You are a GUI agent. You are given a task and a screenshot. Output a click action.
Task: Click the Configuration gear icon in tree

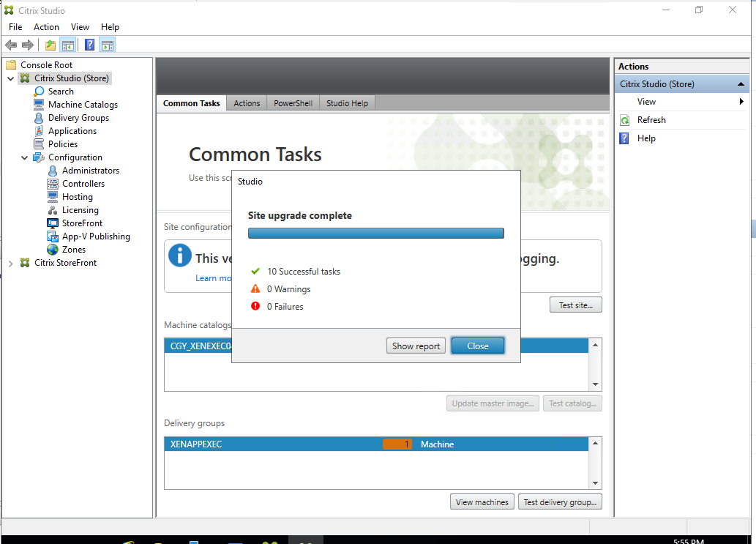[39, 157]
